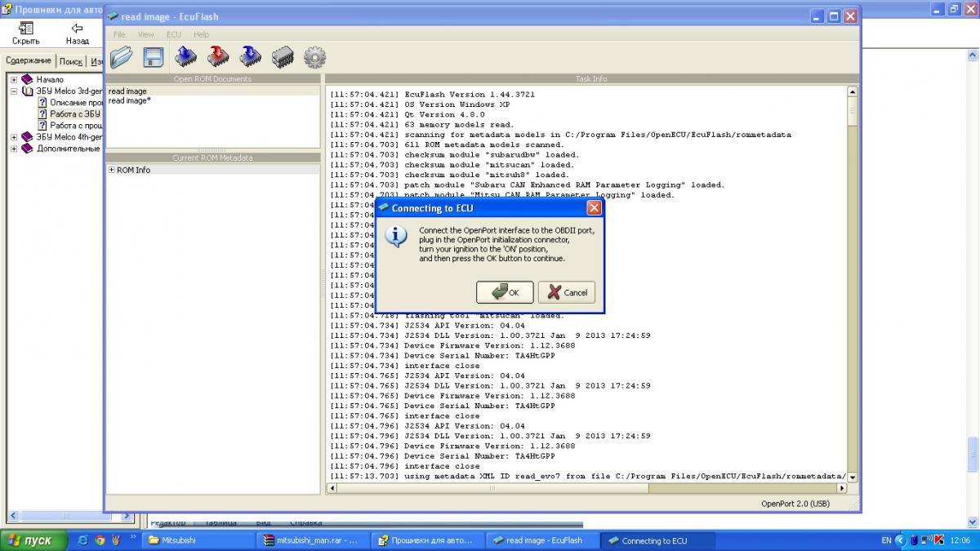Image resolution: width=980 pixels, height=551 pixels.
Task: Click the 'EcuFlash Version 1.44.3721' log line
Action: point(433,95)
